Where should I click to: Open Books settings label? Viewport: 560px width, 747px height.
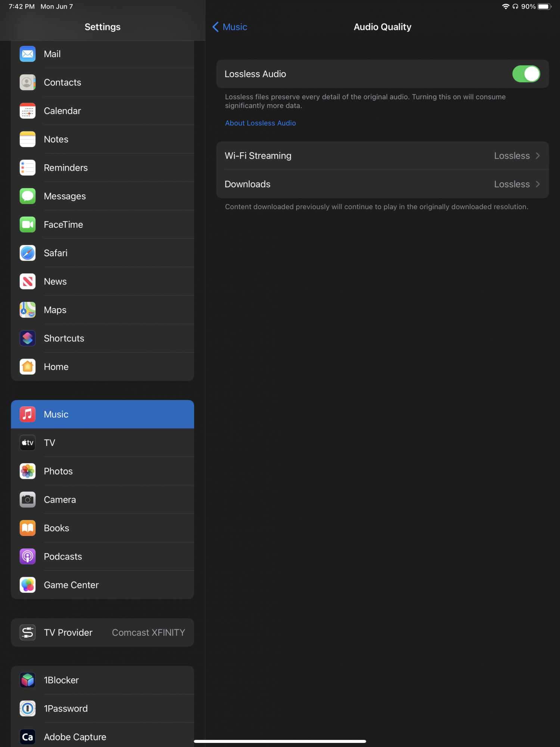(x=56, y=528)
